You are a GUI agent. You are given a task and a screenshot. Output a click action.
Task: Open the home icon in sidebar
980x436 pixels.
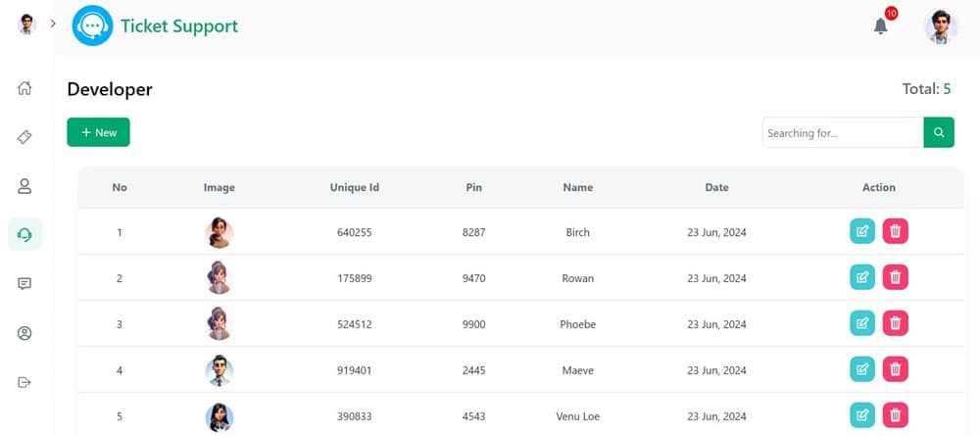pyautogui.click(x=24, y=88)
